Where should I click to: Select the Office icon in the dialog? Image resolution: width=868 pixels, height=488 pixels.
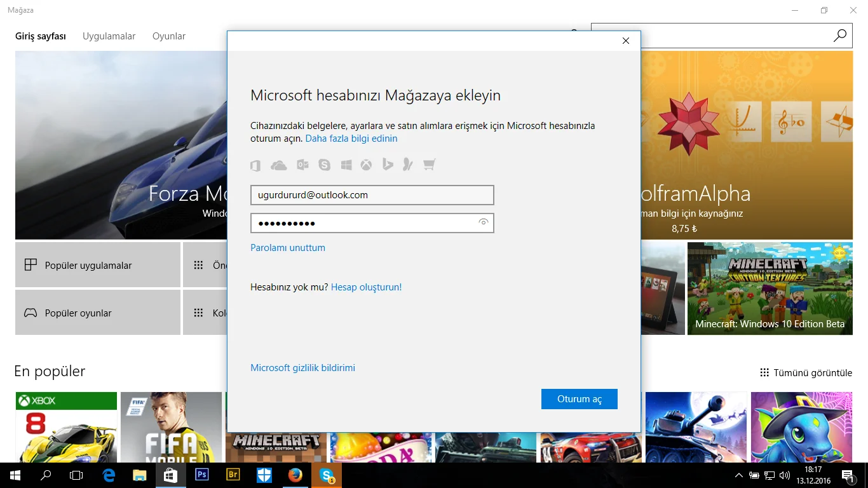tap(255, 165)
